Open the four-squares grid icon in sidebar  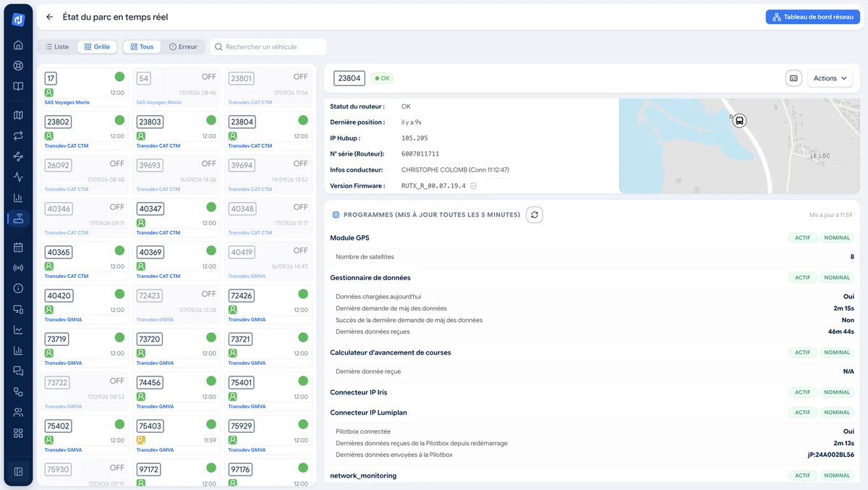pos(18,434)
